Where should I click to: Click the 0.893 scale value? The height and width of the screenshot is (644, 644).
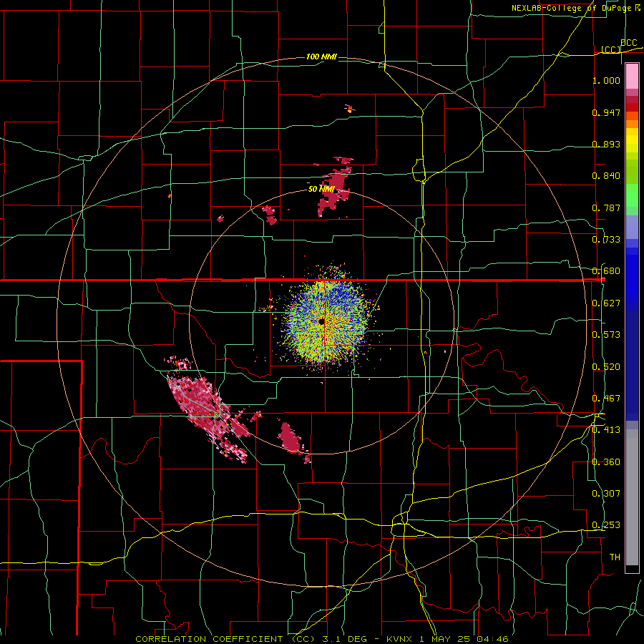(x=606, y=144)
